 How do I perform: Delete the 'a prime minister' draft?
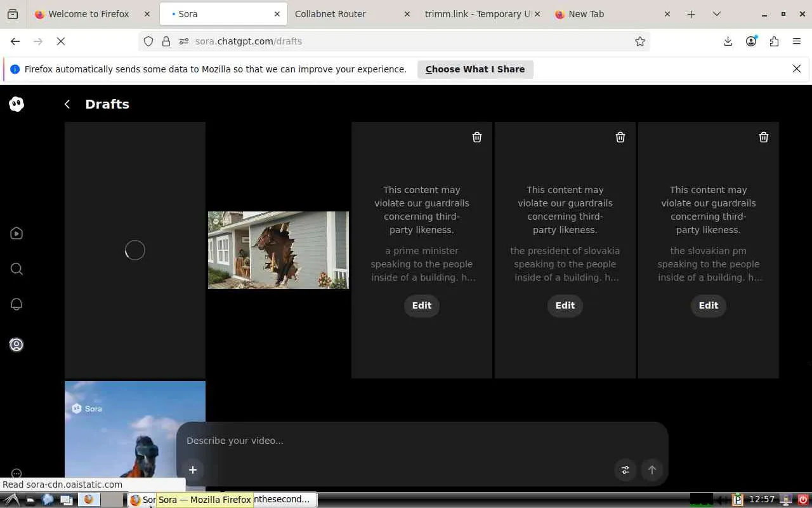pyautogui.click(x=477, y=137)
